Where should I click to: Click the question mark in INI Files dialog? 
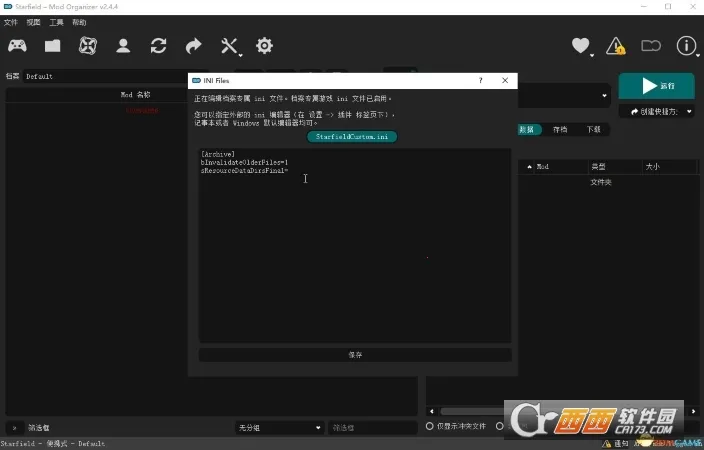[x=480, y=80]
